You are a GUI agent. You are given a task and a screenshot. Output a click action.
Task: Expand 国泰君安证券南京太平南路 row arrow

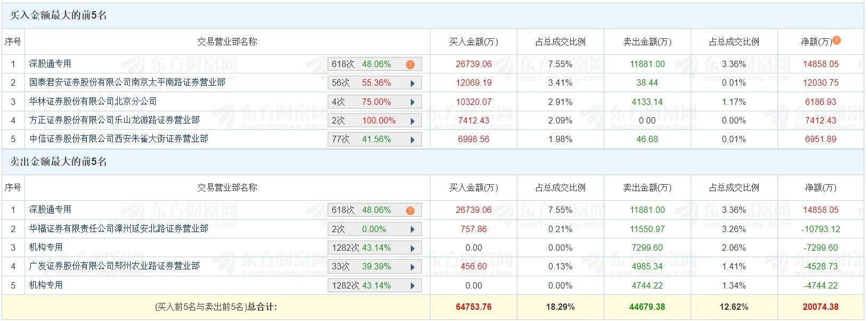412,83
